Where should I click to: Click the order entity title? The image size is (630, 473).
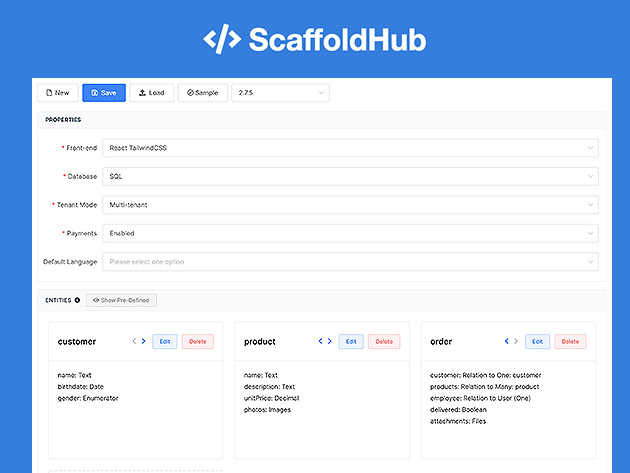[x=441, y=342]
